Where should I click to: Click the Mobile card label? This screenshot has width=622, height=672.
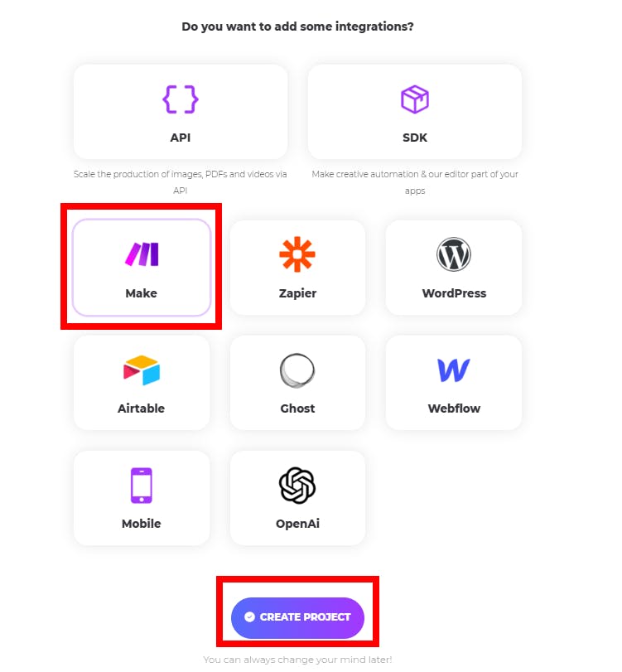coord(141,524)
